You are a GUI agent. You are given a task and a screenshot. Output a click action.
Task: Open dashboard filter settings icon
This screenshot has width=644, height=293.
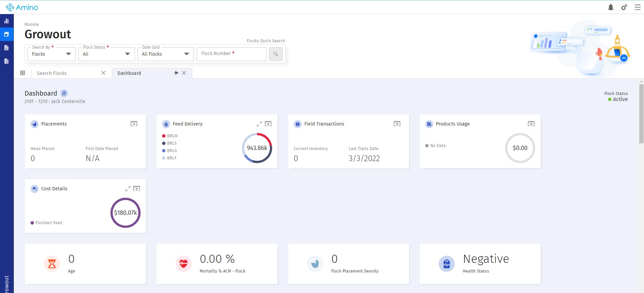(x=64, y=93)
